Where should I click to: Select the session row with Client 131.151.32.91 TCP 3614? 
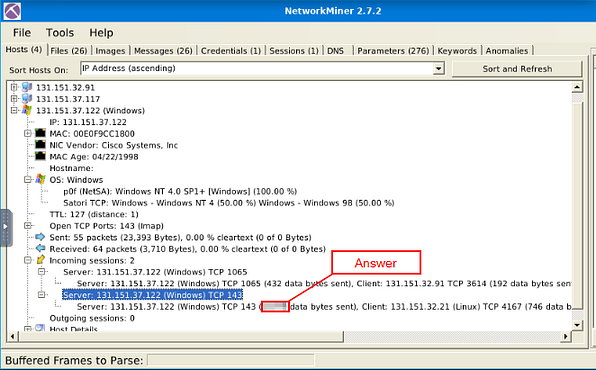(323, 283)
